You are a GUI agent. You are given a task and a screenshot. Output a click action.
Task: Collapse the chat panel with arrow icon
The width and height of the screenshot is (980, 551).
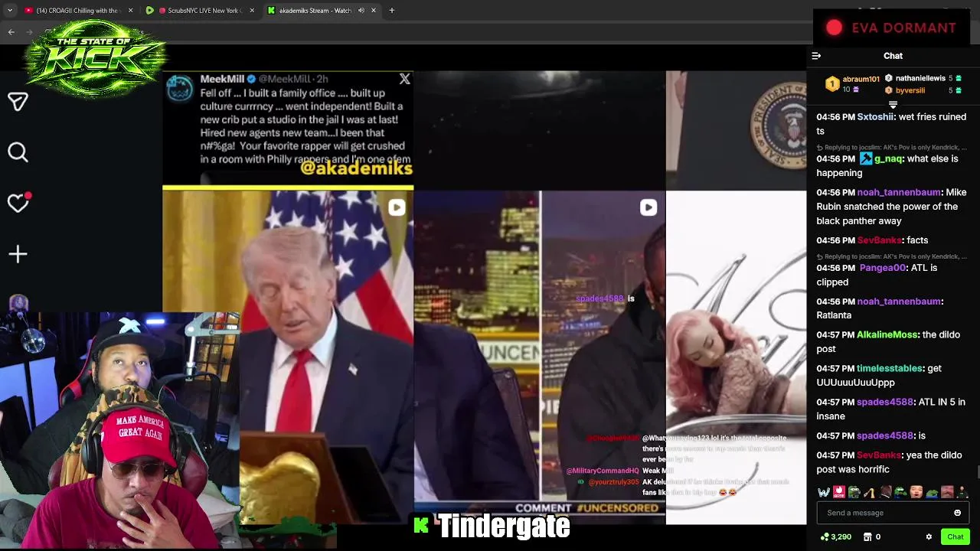coord(816,56)
